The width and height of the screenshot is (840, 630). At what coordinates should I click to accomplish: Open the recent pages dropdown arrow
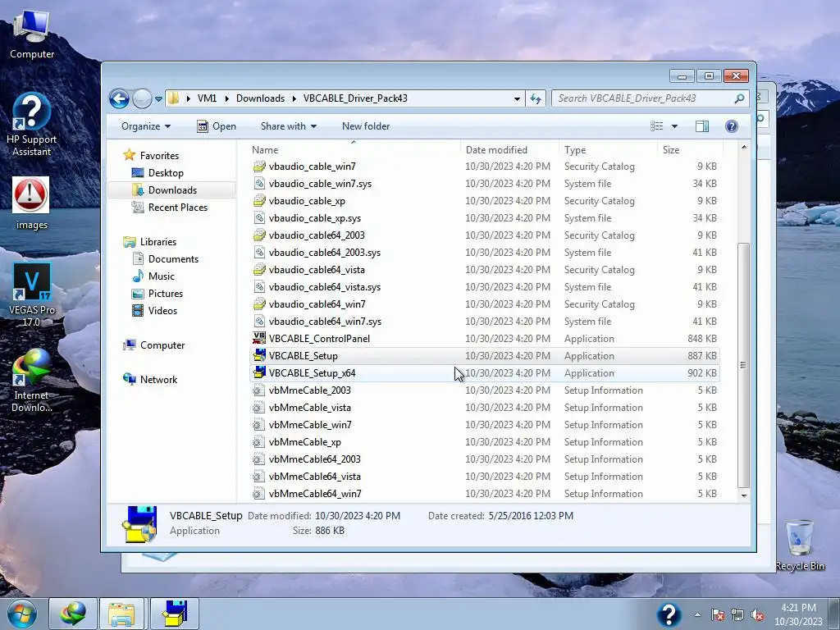[158, 99]
